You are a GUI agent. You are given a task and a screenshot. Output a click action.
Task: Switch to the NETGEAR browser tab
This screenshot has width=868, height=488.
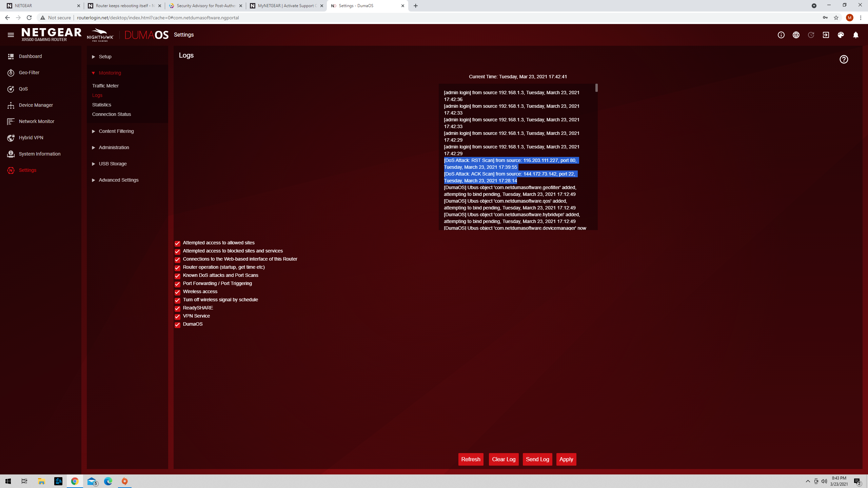(41, 6)
